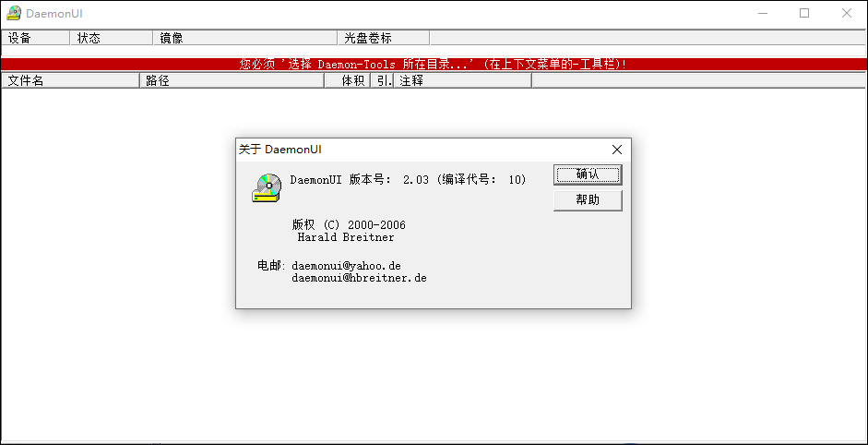868x445 pixels.
Task: Click the 引. column header
Action: (x=382, y=80)
